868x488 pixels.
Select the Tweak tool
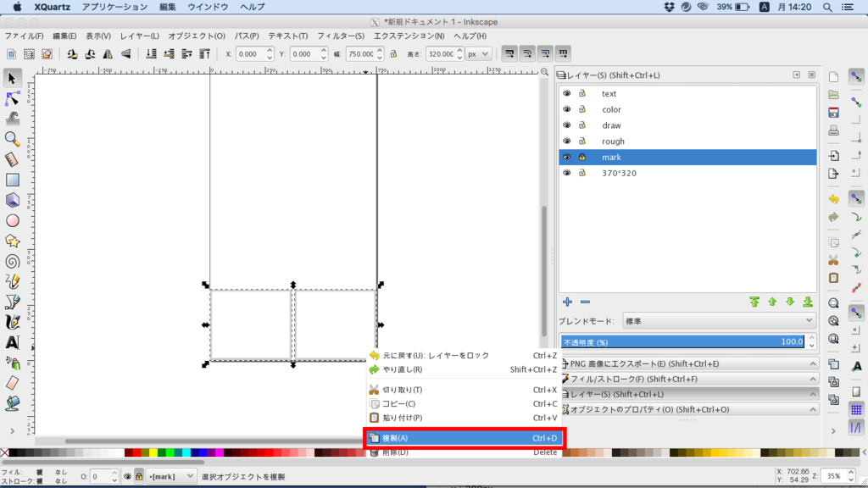click(12, 119)
